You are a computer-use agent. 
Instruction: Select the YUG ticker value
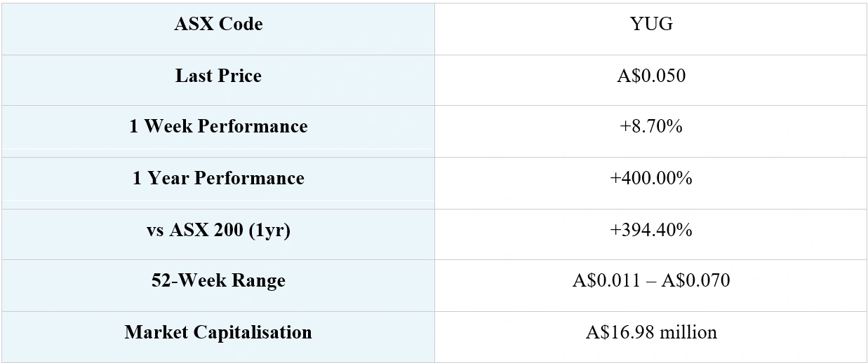(x=651, y=25)
